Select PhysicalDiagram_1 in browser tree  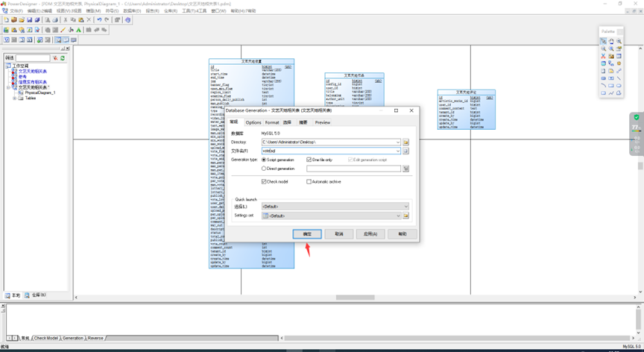(x=40, y=92)
